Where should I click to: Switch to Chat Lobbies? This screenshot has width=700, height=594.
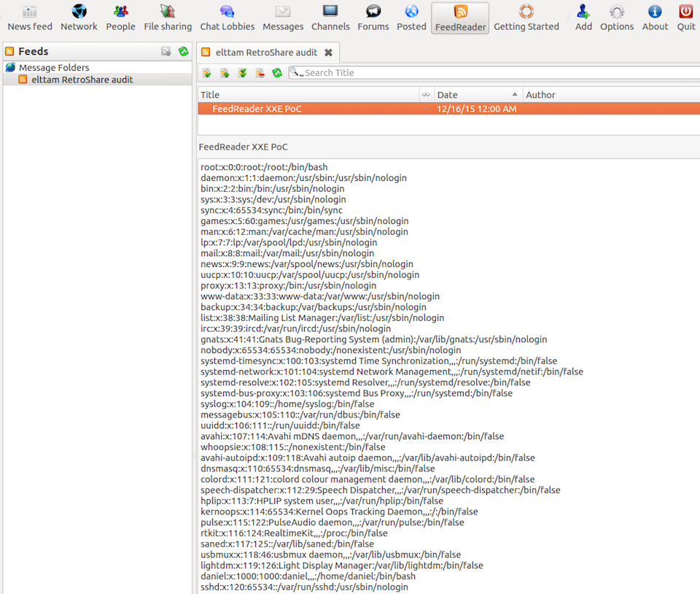tap(227, 18)
